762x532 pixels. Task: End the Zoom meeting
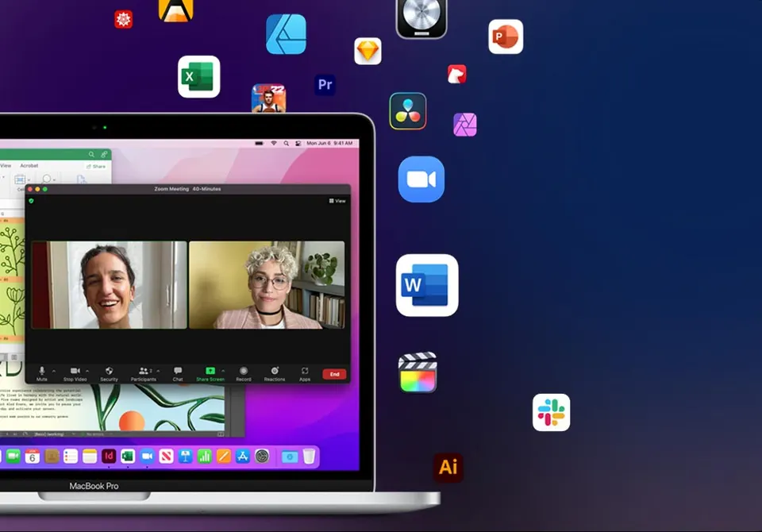pos(334,374)
